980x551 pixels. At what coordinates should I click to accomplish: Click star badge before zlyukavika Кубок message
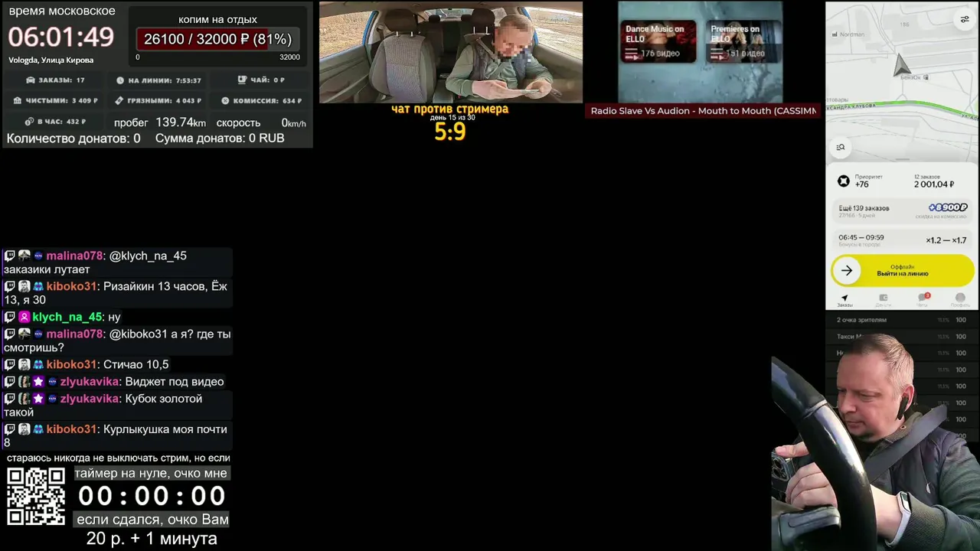coord(38,399)
